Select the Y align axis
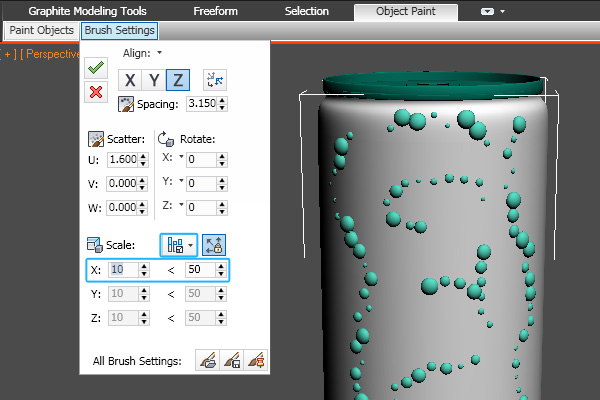This screenshot has height=400, width=600. click(154, 80)
